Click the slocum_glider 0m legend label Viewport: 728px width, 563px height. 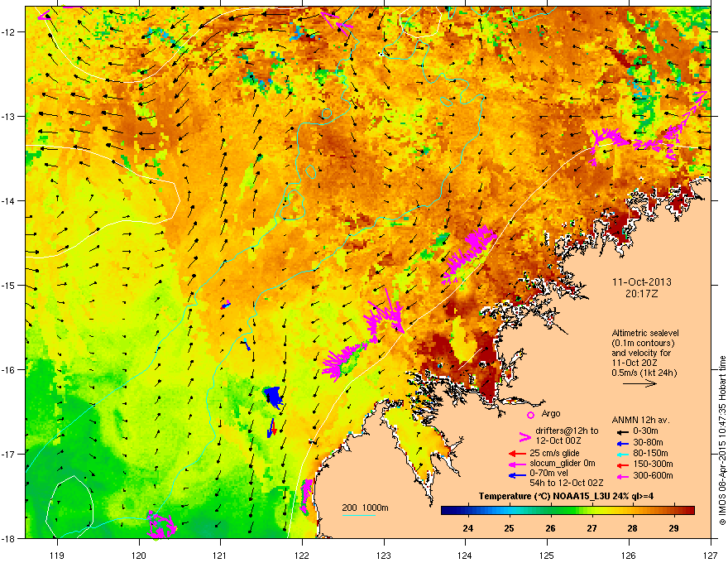coord(563,464)
